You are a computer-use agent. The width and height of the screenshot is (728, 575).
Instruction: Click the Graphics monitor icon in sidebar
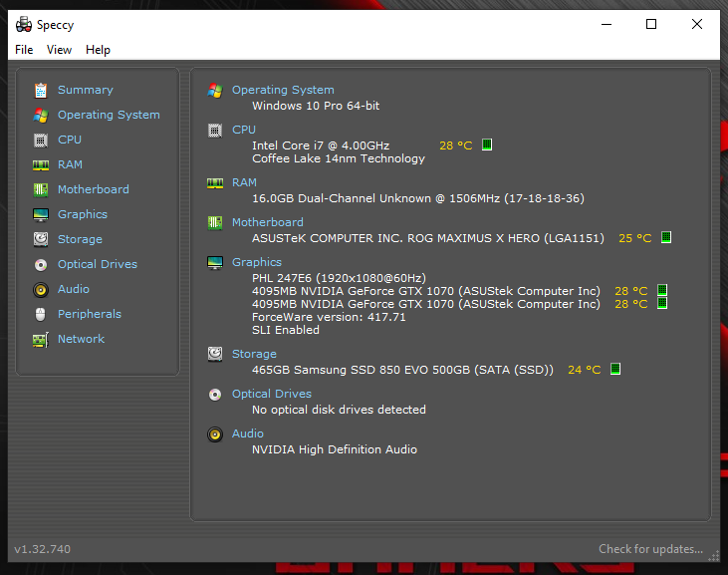click(41, 214)
